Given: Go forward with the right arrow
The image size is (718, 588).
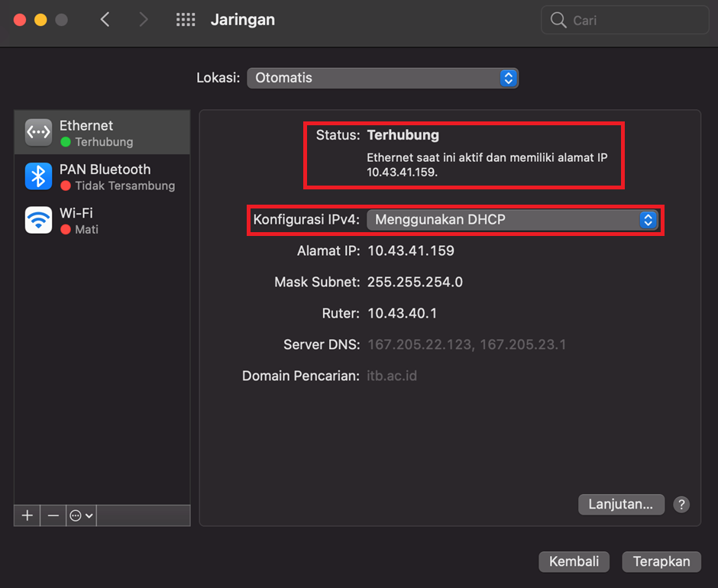Looking at the screenshot, I should 144,20.
